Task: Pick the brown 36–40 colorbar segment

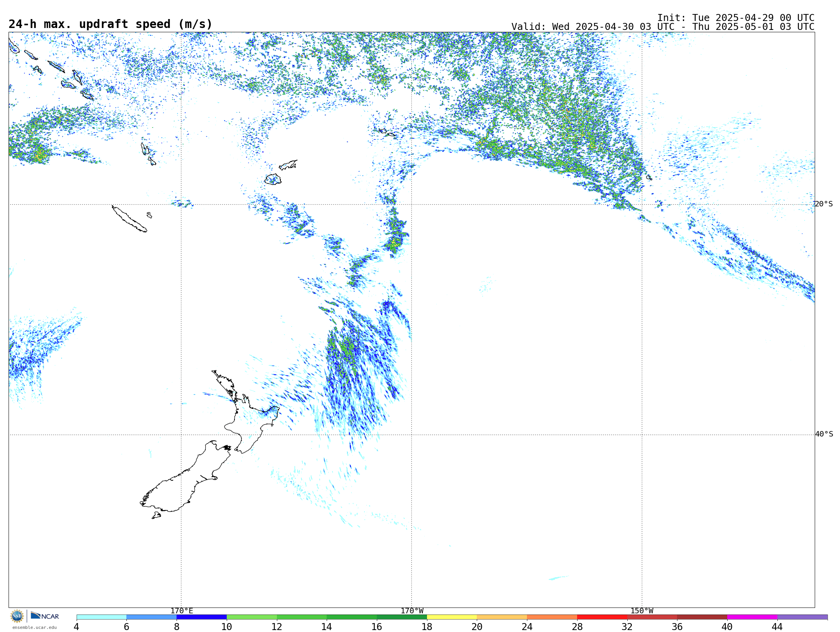Action: (x=702, y=617)
